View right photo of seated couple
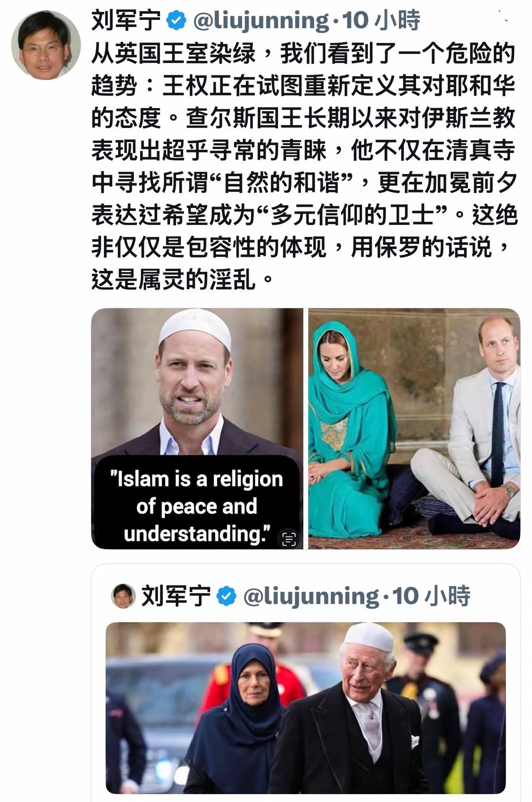The height and width of the screenshot is (802, 532). point(414,428)
